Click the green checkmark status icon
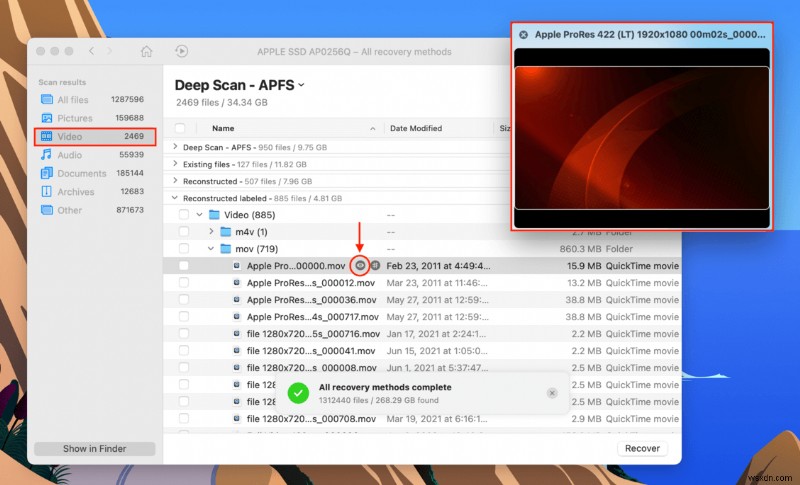The height and width of the screenshot is (485, 800). 298,393
